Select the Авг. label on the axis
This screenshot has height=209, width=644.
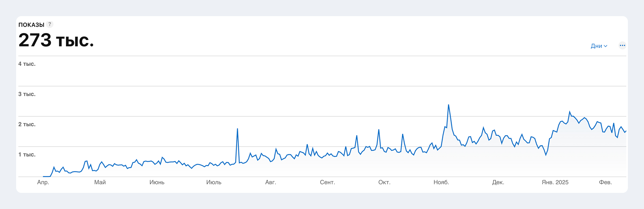(x=270, y=182)
